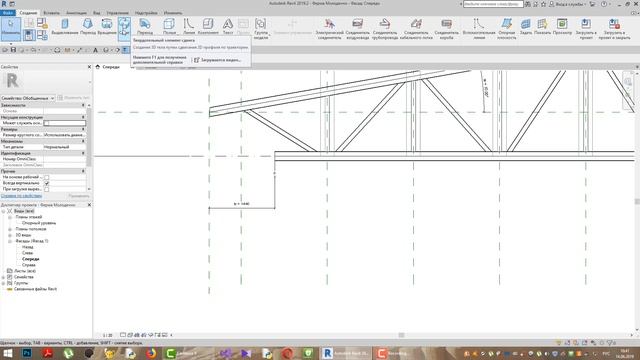Open the Семейство: Обобщенные type dropdown
Image resolution: width=640 pixels, height=360 pixels.
28,98
